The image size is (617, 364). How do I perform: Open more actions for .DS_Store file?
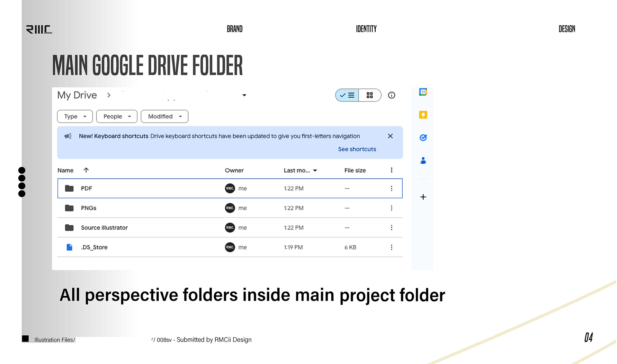[391, 247]
